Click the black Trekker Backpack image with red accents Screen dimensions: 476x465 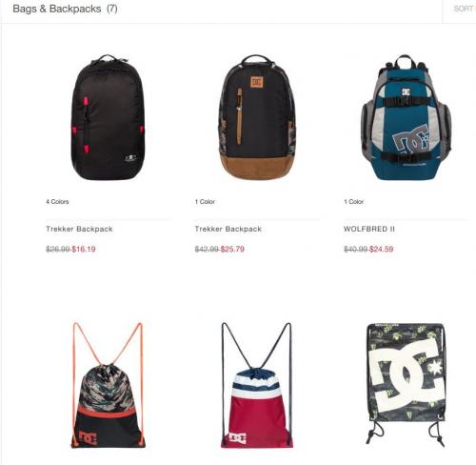(108, 117)
